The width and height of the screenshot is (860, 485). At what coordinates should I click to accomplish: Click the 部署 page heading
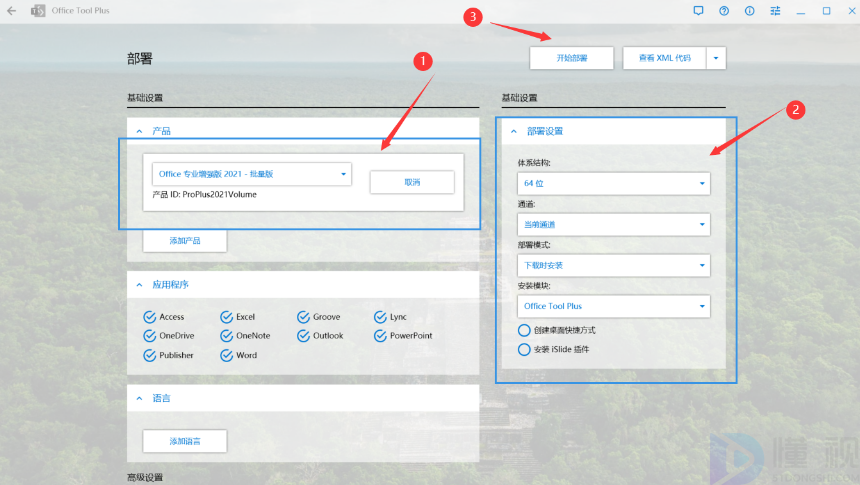click(x=140, y=59)
